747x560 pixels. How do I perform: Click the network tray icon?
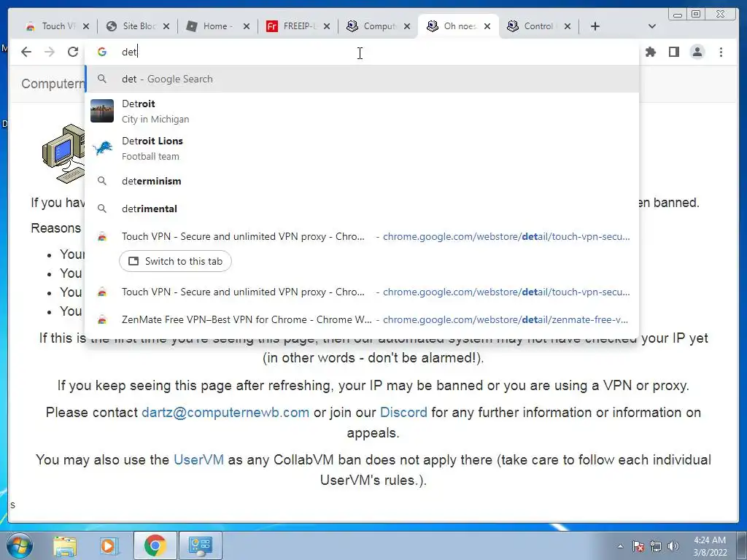pyautogui.click(x=656, y=546)
